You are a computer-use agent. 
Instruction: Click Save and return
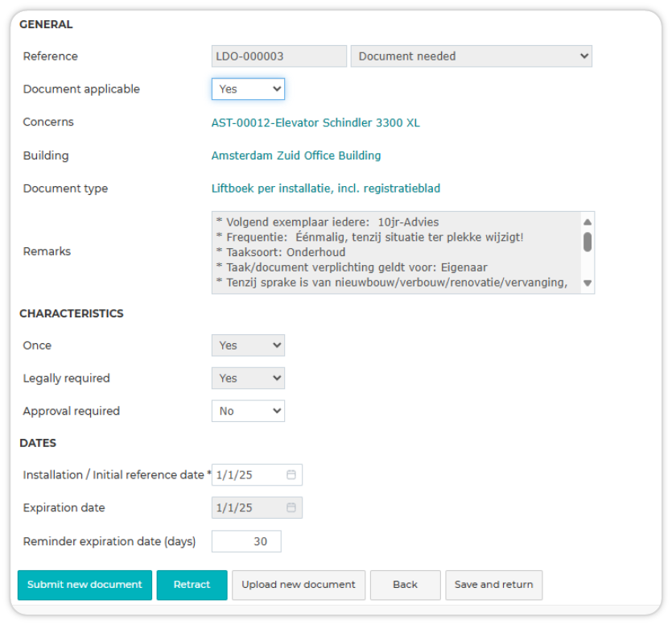pyautogui.click(x=493, y=585)
